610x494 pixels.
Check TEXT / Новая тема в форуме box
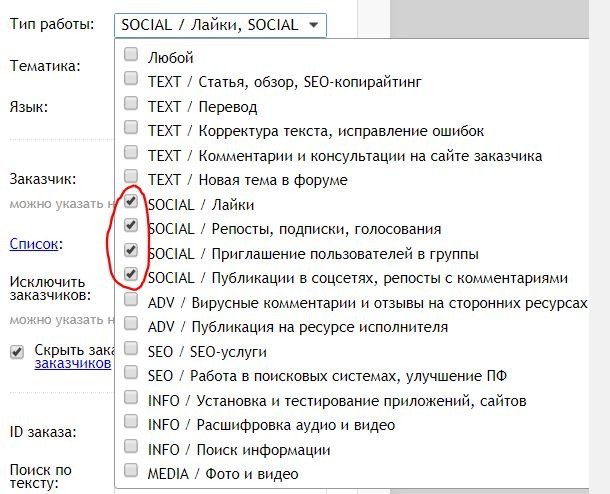pos(131,177)
